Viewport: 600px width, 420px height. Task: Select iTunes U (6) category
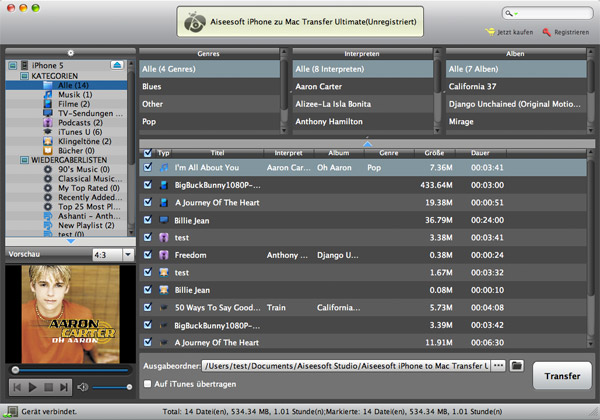[x=80, y=132]
